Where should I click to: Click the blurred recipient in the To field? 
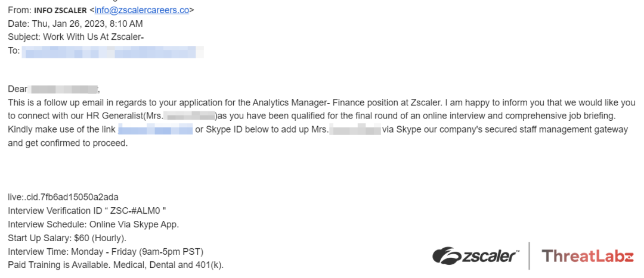pos(113,51)
